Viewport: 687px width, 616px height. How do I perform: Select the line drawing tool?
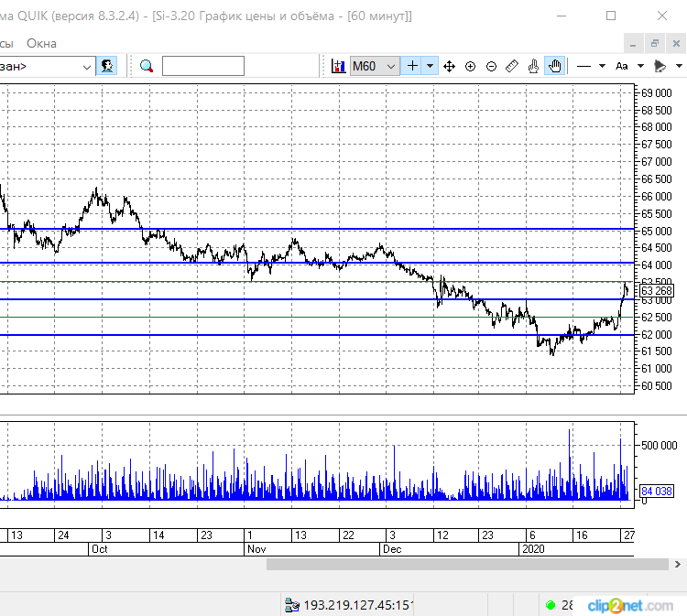[x=583, y=67]
